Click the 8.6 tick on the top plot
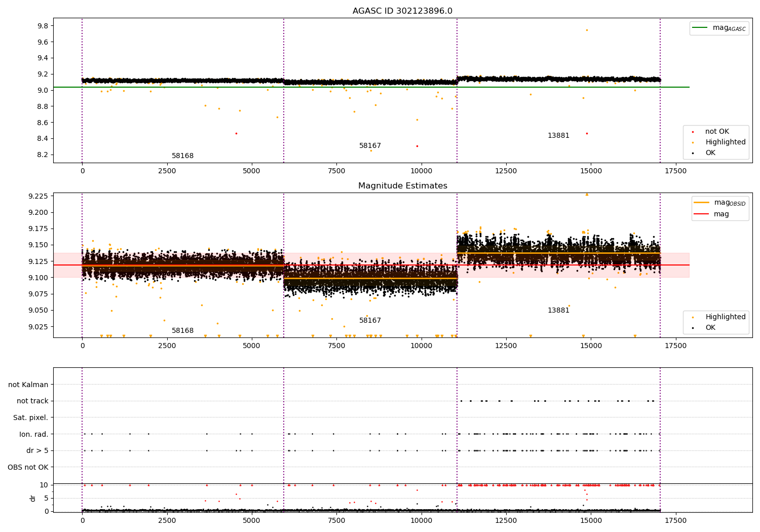760x532 pixels. point(42,123)
